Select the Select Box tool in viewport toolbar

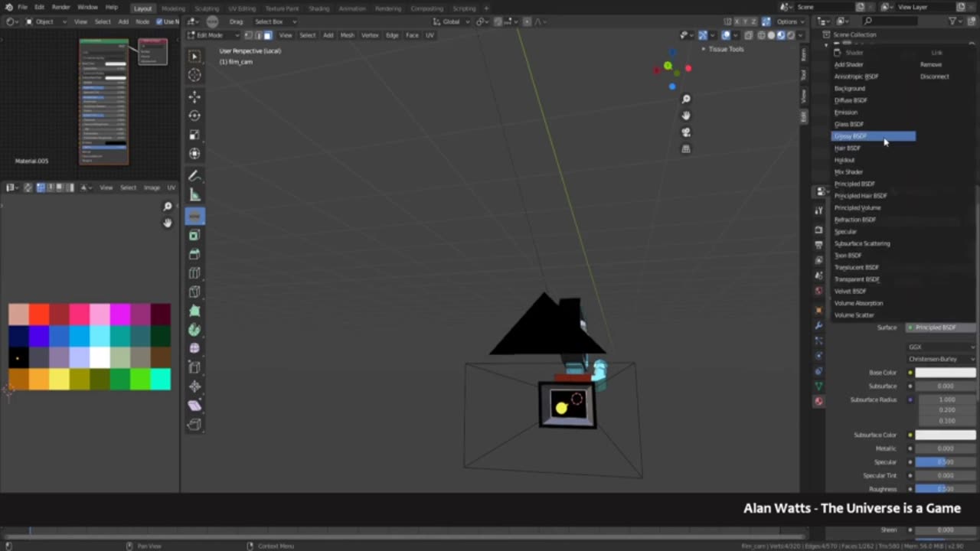(194, 56)
